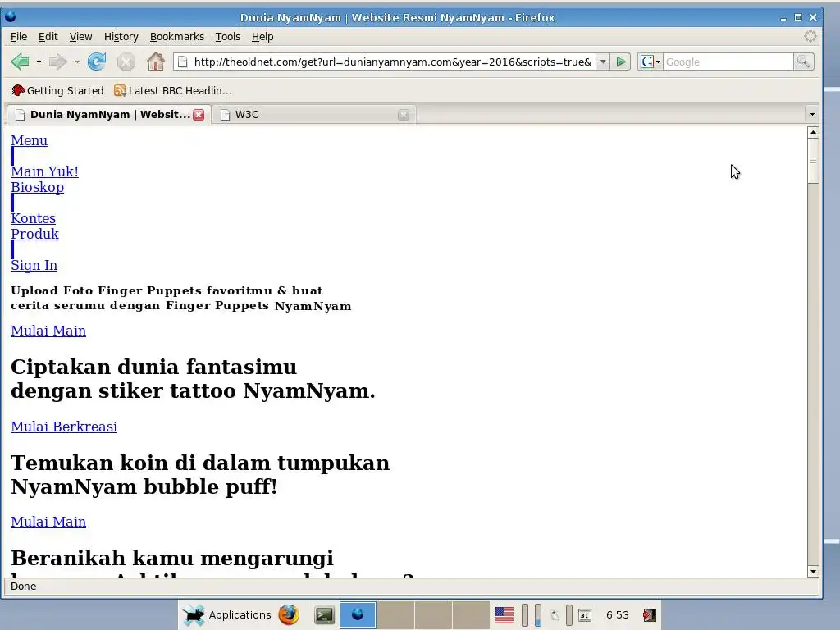The width and height of the screenshot is (840, 630).
Task: Click the scrollbar up arrow
Action: [813, 132]
